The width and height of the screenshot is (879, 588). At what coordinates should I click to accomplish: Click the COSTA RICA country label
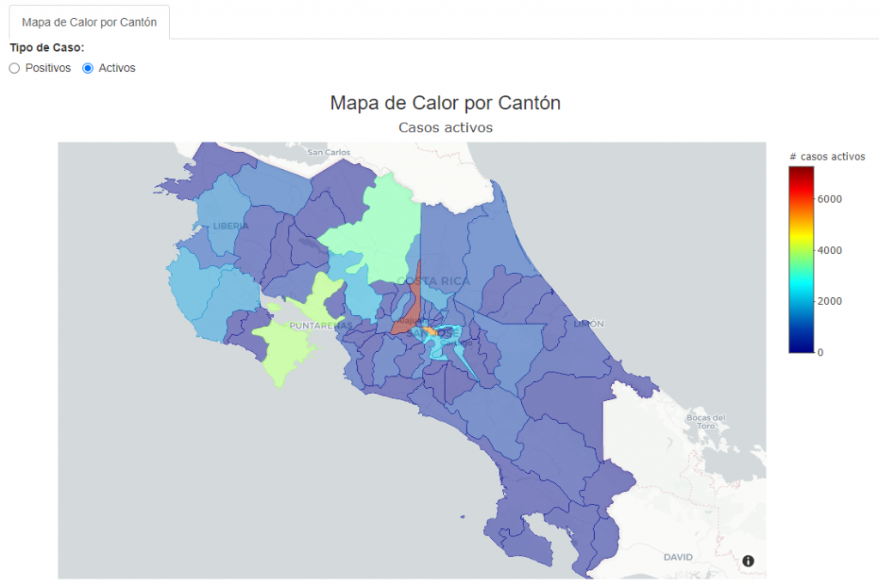[433, 281]
